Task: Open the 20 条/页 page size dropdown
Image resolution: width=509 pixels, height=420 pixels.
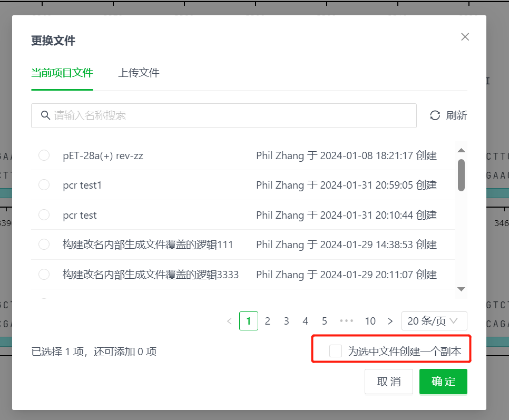Action: click(434, 321)
